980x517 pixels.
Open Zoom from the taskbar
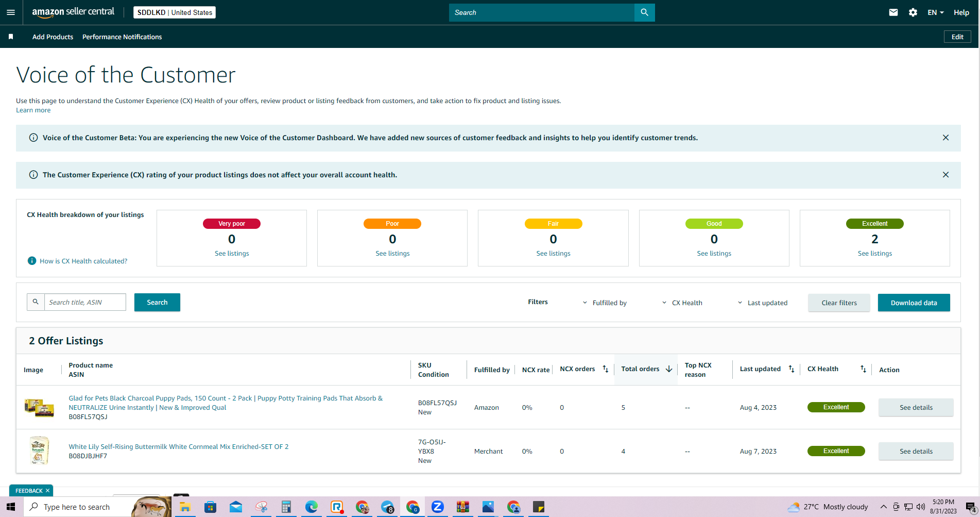pos(438,507)
